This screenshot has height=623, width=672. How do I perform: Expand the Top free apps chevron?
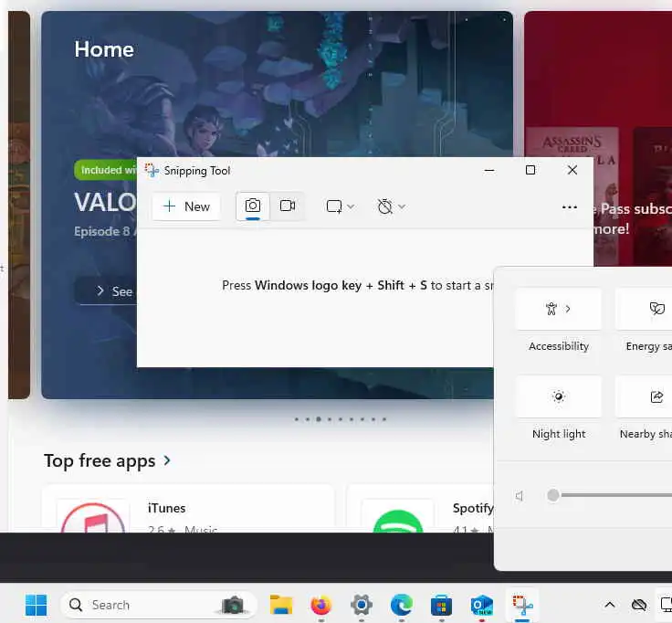pos(167,461)
